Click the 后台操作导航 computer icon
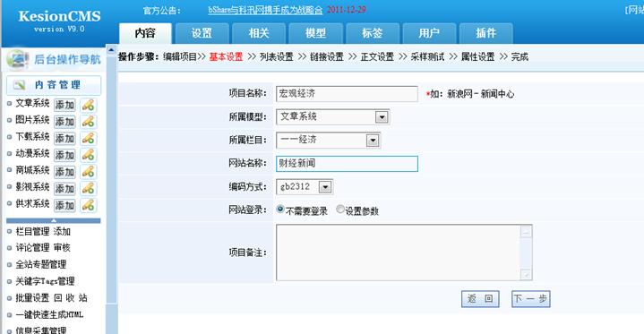This screenshot has height=334, width=644. coord(17,59)
